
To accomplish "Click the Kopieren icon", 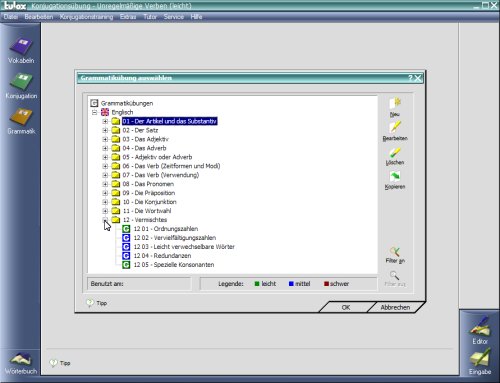I will pos(395,176).
